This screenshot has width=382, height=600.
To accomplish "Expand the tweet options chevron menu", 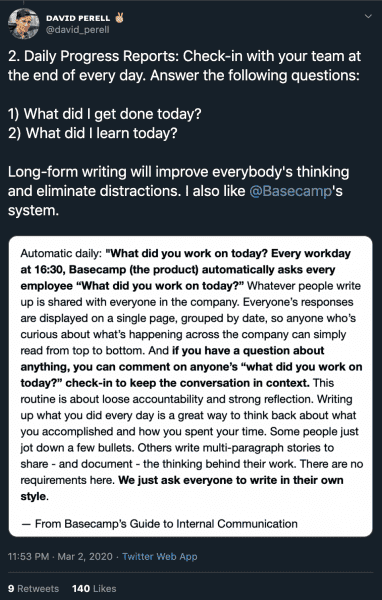I will (x=368, y=16).
